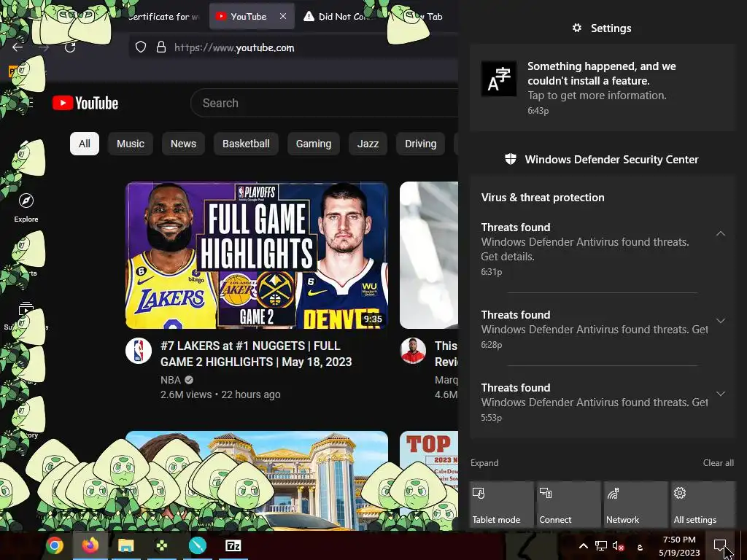Image resolution: width=747 pixels, height=560 pixels.
Task: Open the 7z app in taskbar
Action: click(233, 545)
